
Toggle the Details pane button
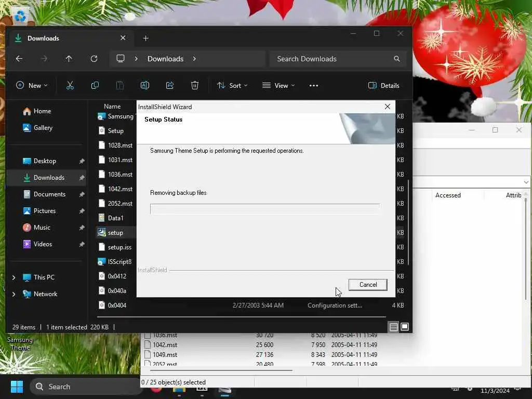384,86
